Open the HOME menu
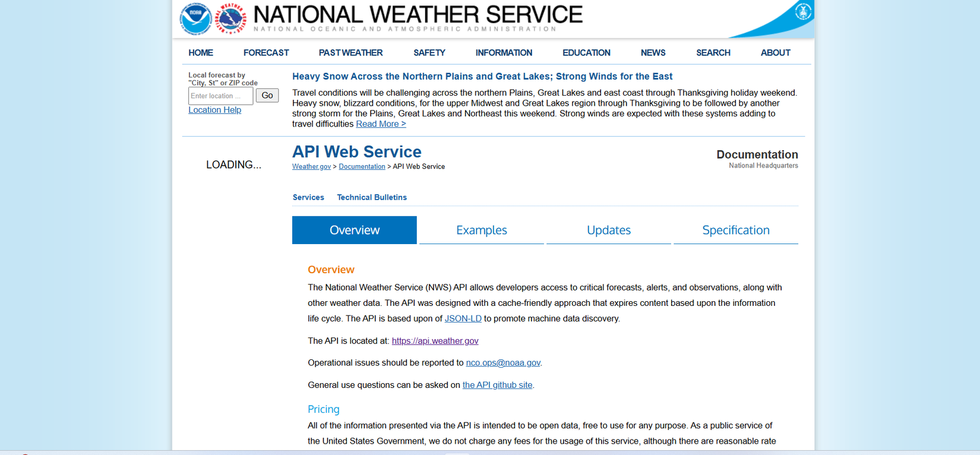Viewport: 980px width, 455px height. [201, 53]
